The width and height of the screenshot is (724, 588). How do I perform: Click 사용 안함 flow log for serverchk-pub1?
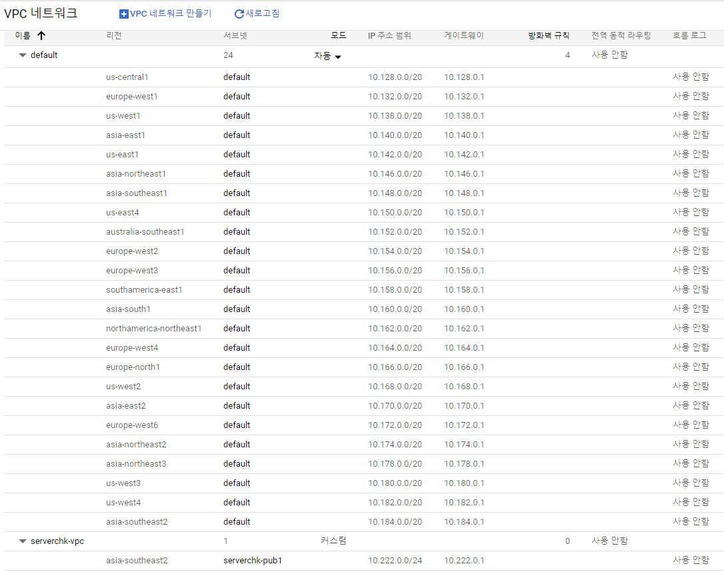[691, 560]
